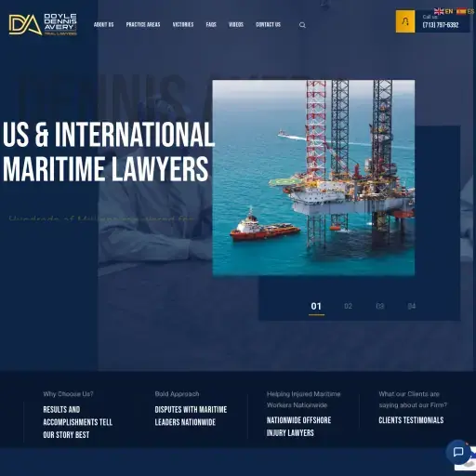Image resolution: width=476 pixels, height=476 pixels.
Task: Click the offshore oil rig image
Action: (x=313, y=178)
